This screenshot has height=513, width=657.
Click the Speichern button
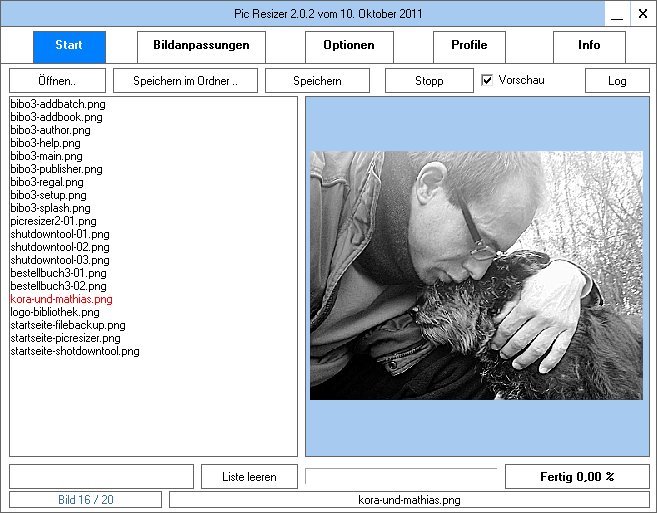317,80
